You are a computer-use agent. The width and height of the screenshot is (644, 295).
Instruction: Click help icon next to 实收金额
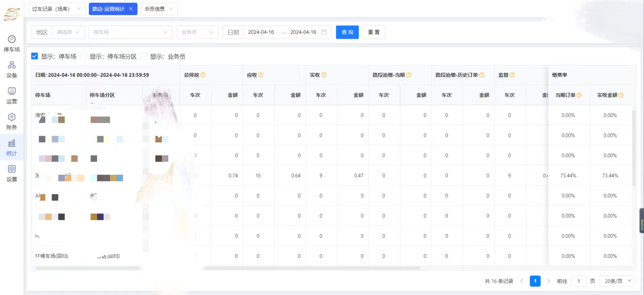pyautogui.click(x=621, y=95)
